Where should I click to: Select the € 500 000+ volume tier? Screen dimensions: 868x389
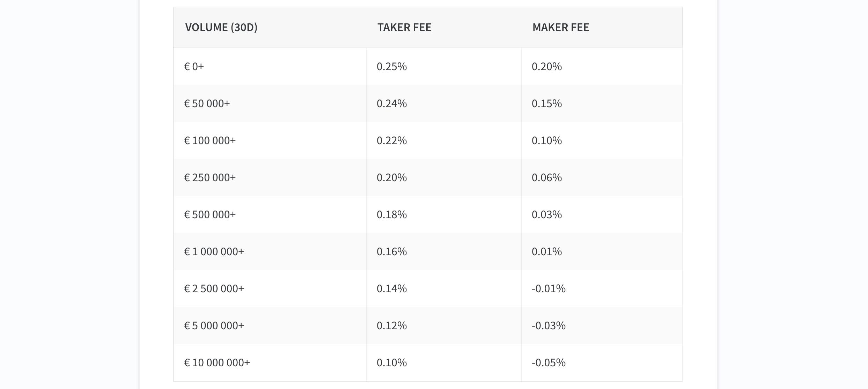(x=210, y=214)
